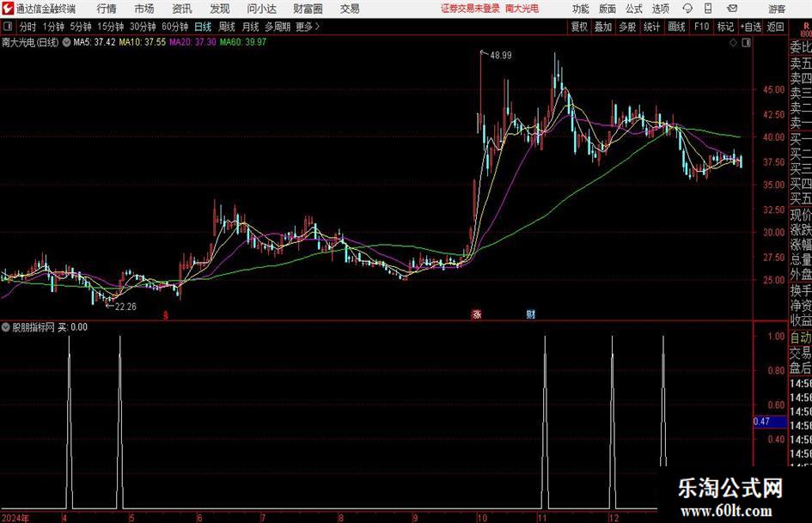Switch to the 1分钟 period tab

pos(53,27)
